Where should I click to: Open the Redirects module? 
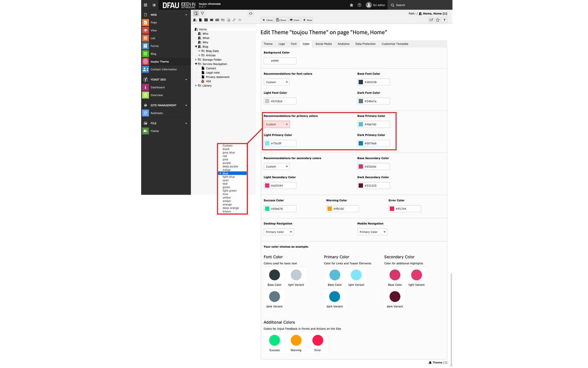(166, 113)
